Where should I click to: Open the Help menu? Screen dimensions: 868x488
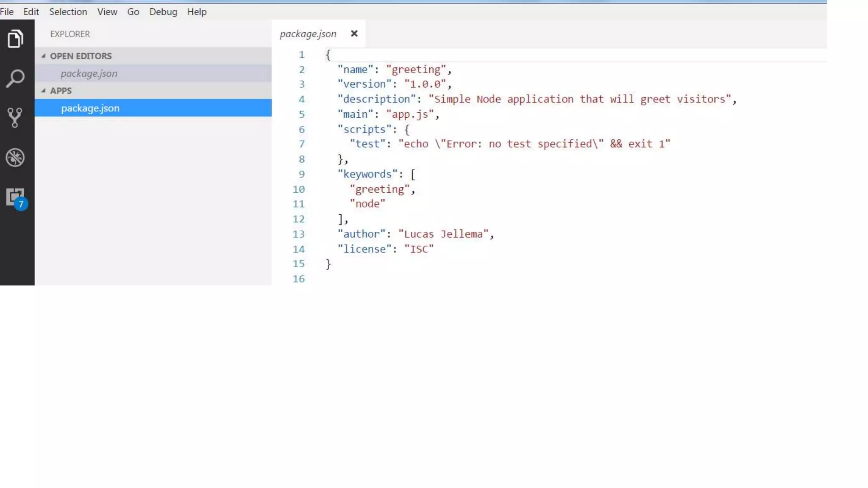click(x=197, y=12)
